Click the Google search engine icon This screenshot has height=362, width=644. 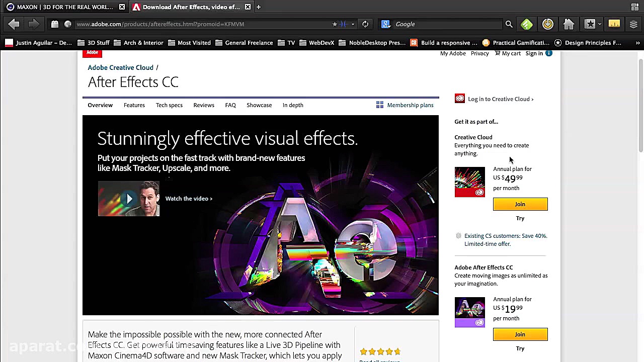click(386, 24)
